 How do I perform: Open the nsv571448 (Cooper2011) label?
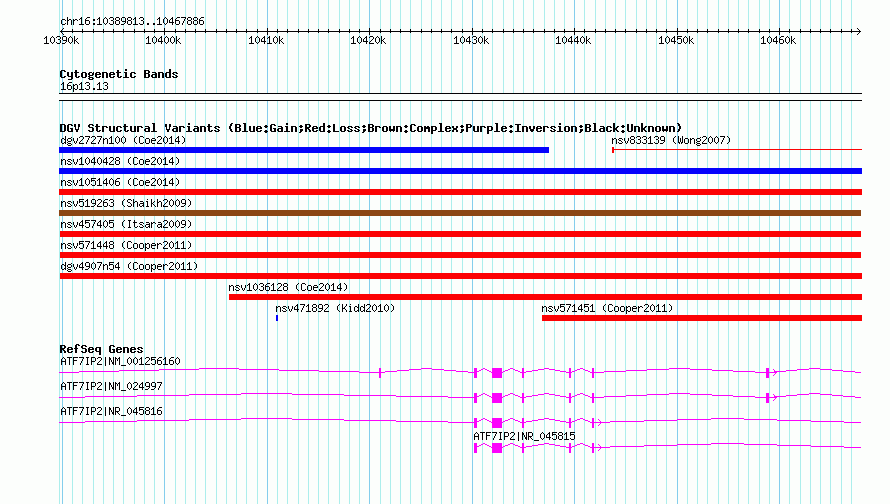point(126,245)
